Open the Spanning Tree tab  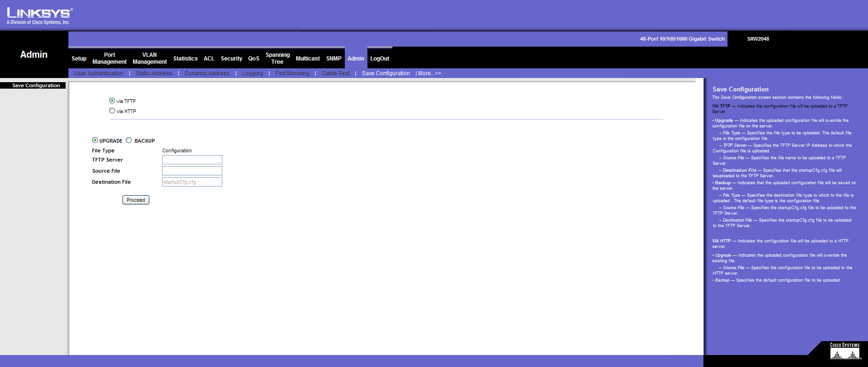pos(277,58)
